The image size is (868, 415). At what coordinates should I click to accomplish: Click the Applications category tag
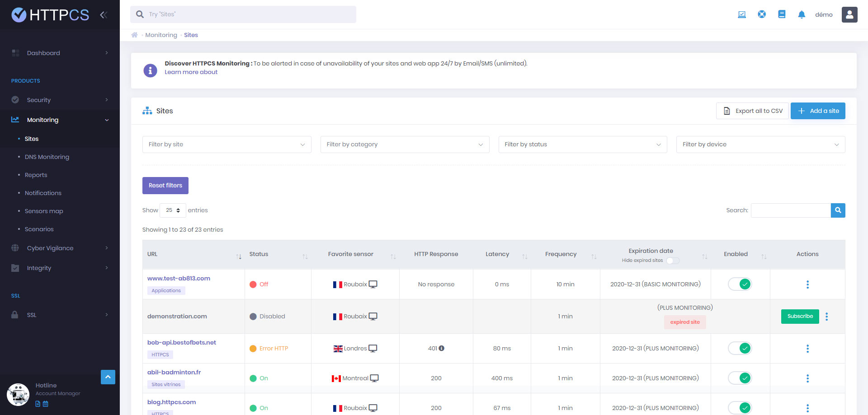[x=166, y=291]
